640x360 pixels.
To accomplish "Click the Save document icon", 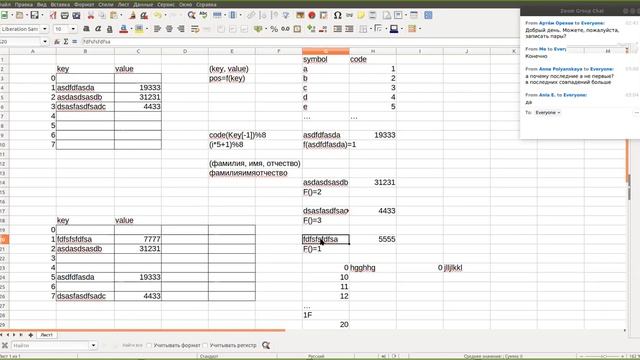I will pos(35,15).
